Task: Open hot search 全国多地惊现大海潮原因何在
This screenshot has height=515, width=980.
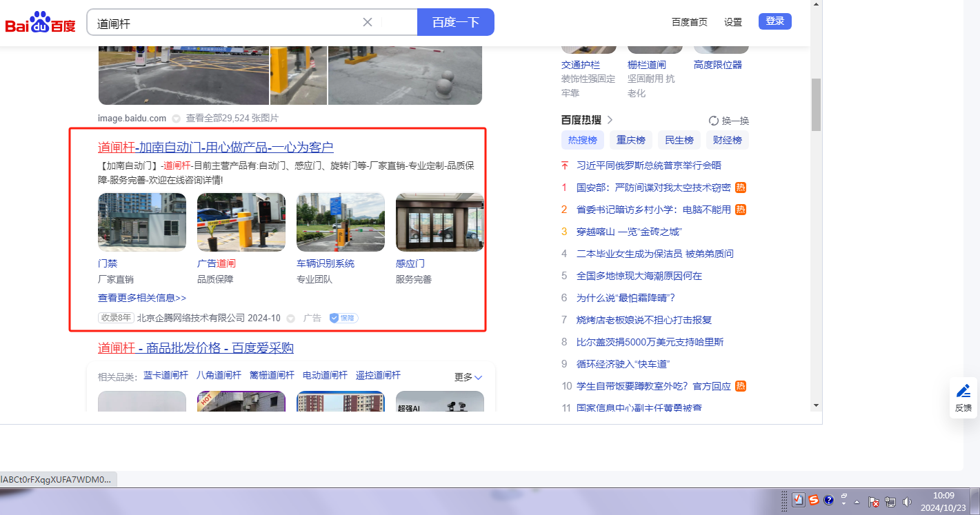Action: pos(639,276)
